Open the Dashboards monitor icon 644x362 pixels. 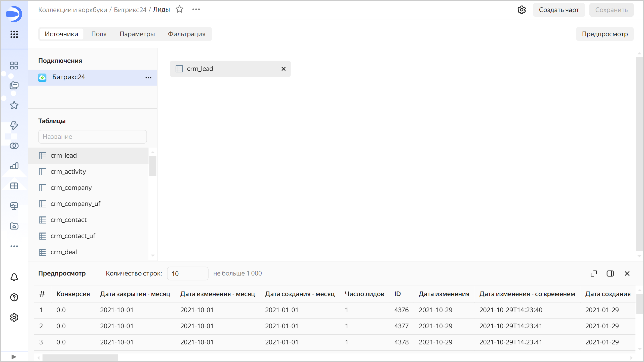[14, 206]
